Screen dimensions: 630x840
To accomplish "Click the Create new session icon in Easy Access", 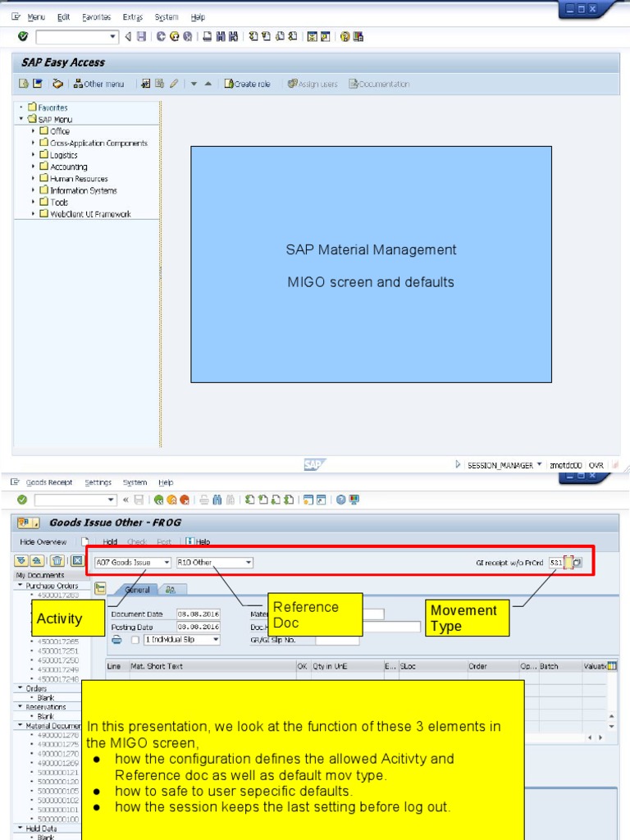I will click(312, 36).
